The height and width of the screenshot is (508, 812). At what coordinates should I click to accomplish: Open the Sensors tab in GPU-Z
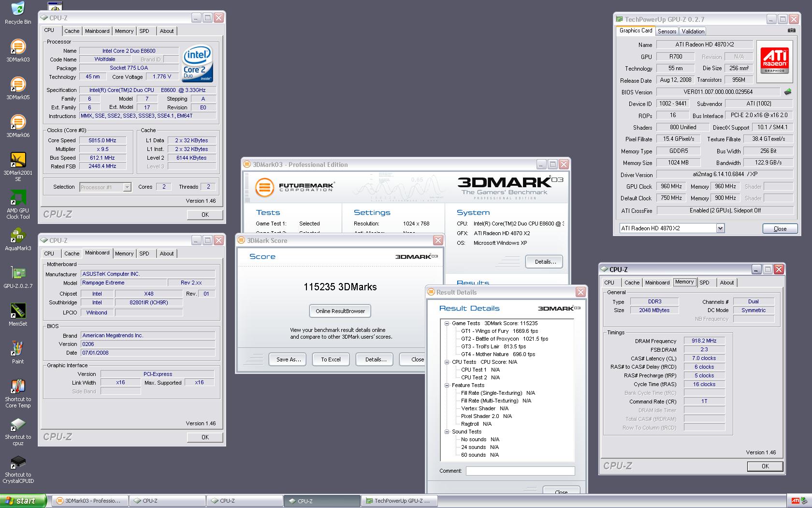(x=667, y=31)
